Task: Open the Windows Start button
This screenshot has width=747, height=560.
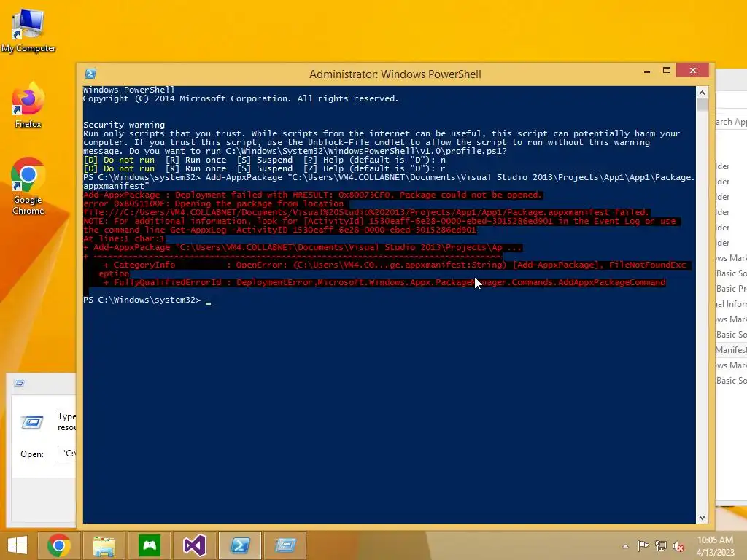Action: [x=18, y=545]
